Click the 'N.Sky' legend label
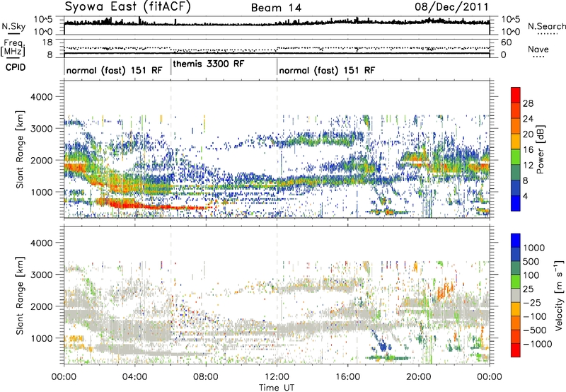 [13, 26]
